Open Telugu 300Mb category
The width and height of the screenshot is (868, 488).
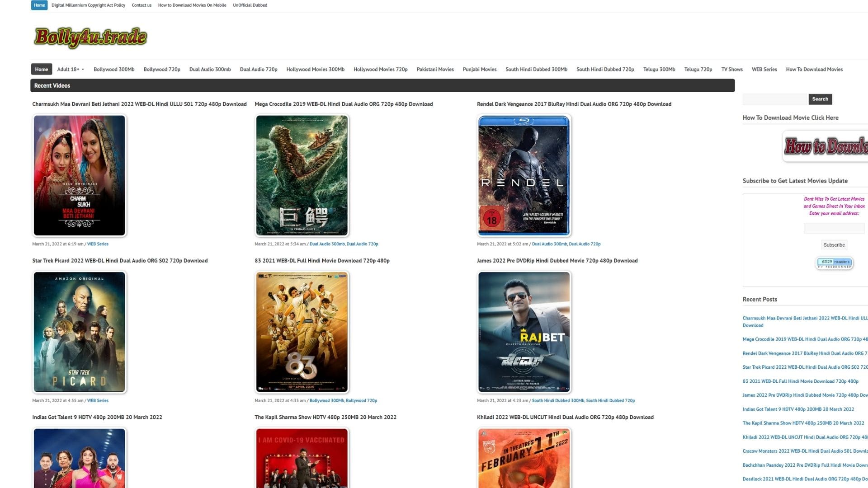(x=659, y=69)
